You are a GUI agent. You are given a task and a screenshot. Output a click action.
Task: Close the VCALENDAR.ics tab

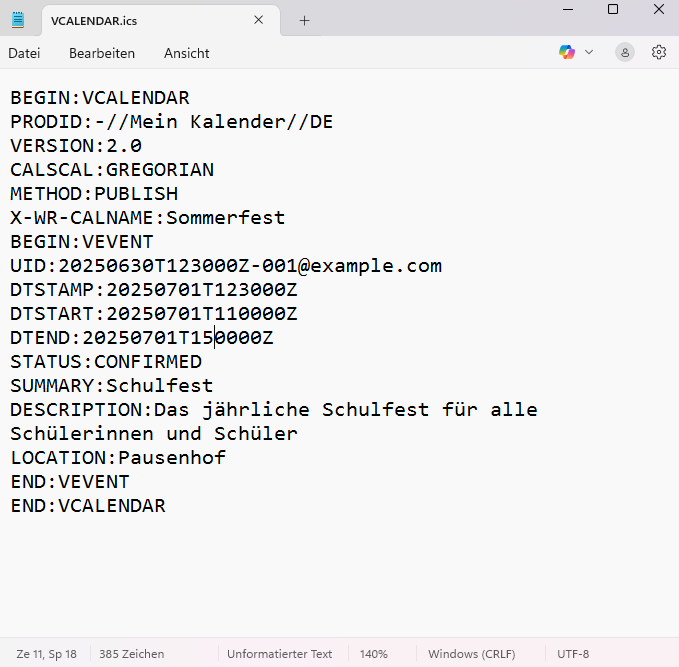click(259, 20)
